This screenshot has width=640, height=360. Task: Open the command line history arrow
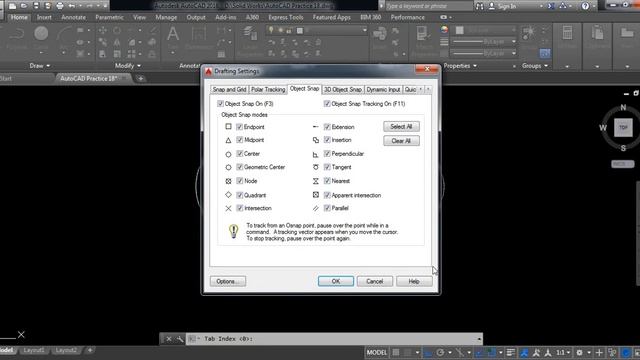479,339
